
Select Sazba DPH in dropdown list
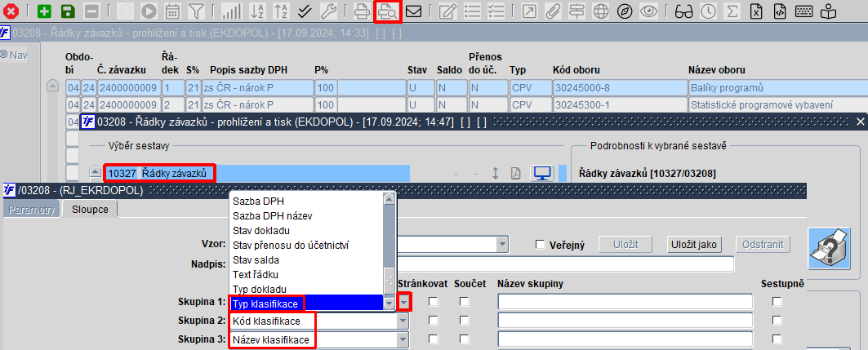tap(306, 200)
